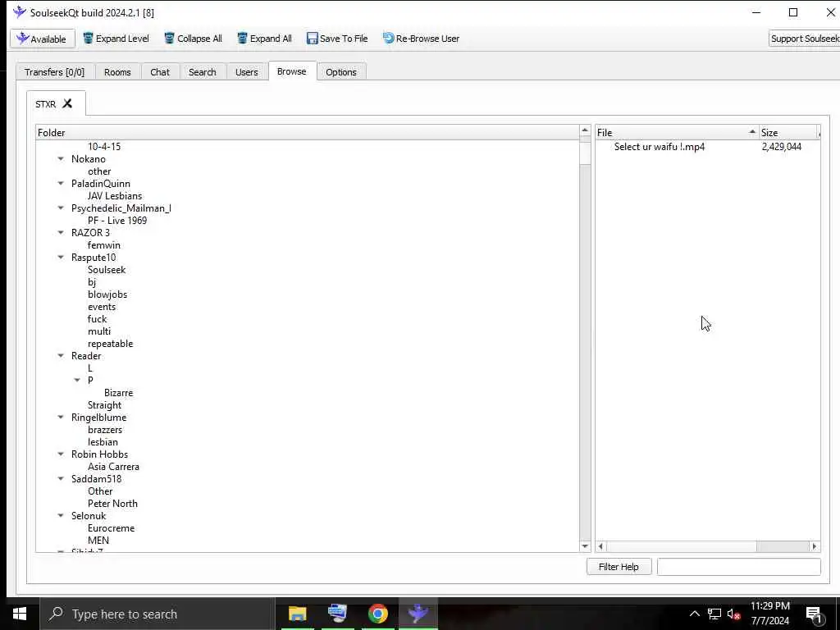Collapse the Reader folder
Viewport: 840px width, 630px height.
pos(61,356)
